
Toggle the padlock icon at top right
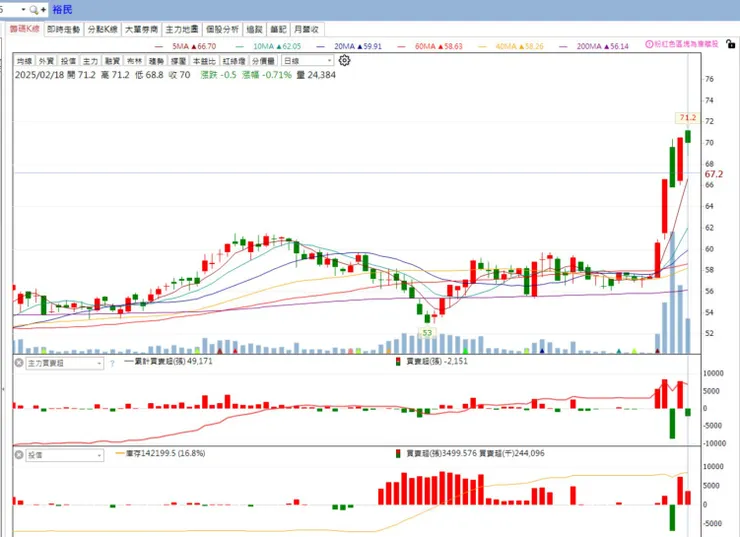[x=731, y=44]
